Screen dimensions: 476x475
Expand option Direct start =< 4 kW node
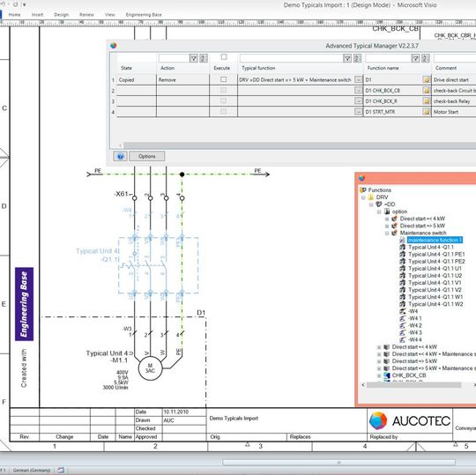pos(387,219)
